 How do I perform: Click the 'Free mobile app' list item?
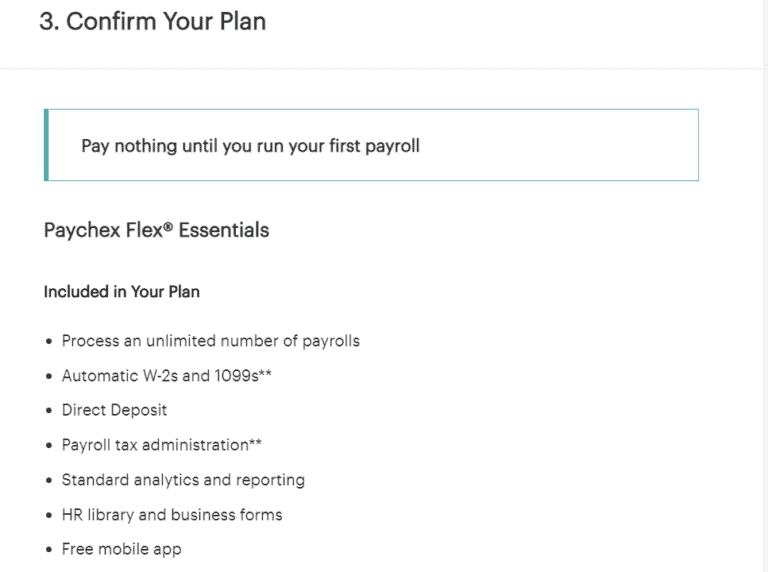pos(121,549)
